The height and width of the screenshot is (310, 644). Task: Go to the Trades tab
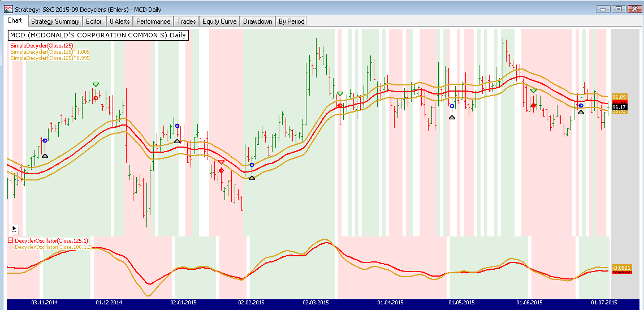click(x=187, y=21)
